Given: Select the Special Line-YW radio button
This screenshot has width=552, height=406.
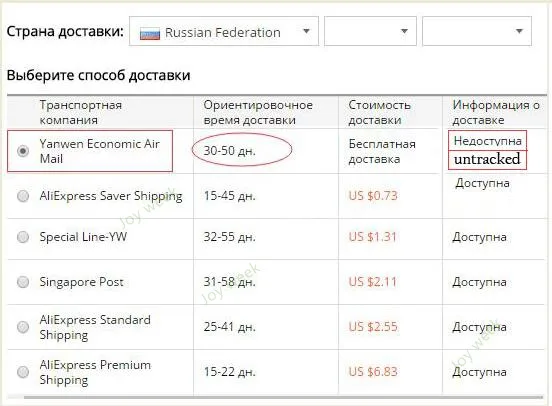Looking at the screenshot, I should tap(23, 237).
